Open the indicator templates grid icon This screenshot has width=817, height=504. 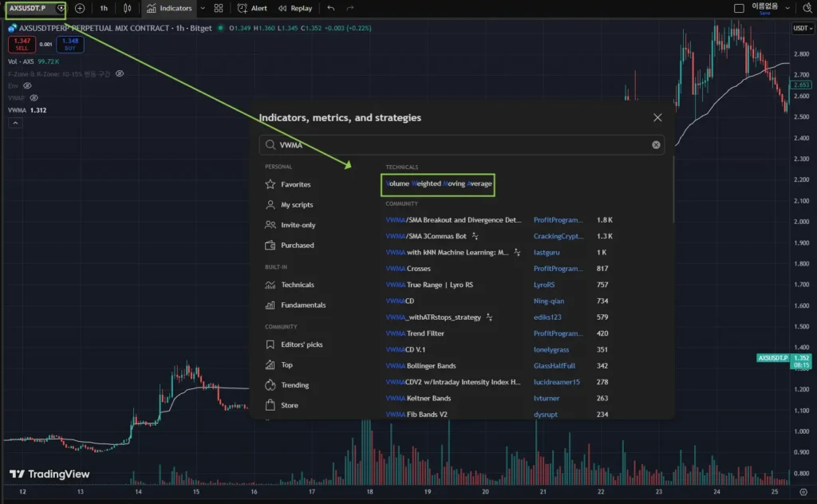coord(219,8)
